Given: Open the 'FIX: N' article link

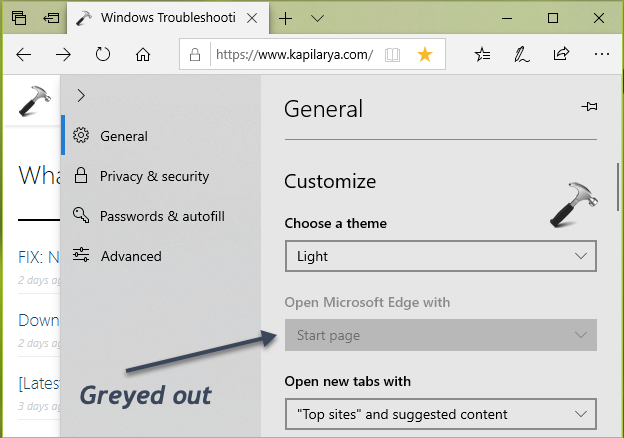Looking at the screenshot, I should tap(39, 257).
